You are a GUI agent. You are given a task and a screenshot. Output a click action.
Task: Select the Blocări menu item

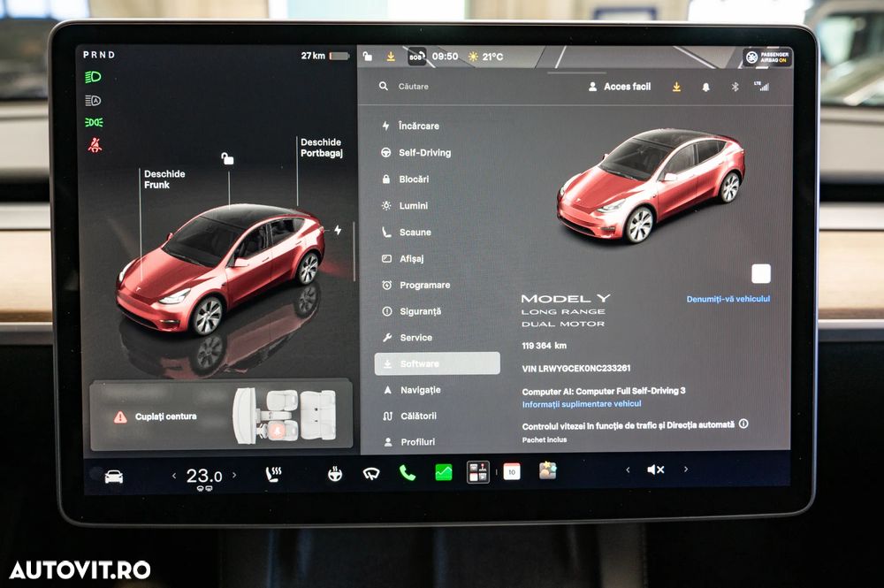[405, 179]
